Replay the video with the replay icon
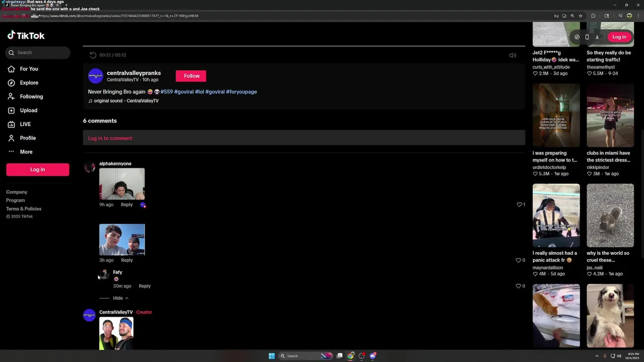Viewport: 644px width, 362px height. point(93,55)
